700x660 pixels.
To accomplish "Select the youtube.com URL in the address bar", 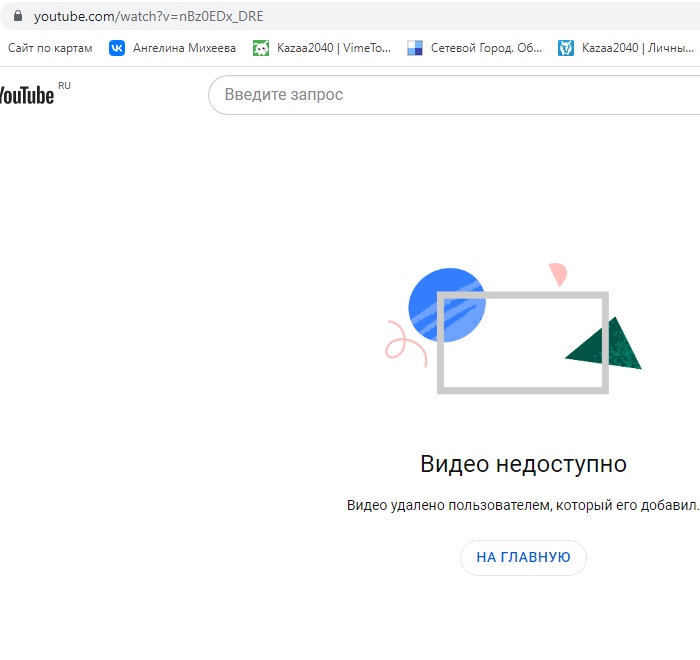I will click(x=149, y=17).
